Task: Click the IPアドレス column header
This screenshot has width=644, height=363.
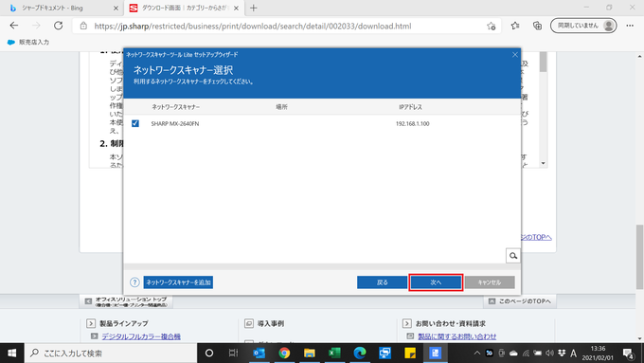Action: point(410,107)
